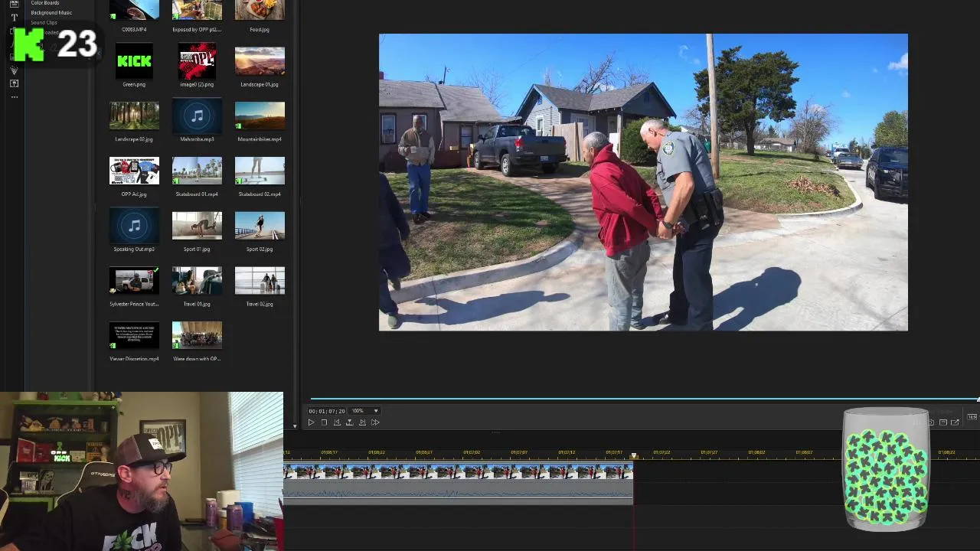This screenshot has width=980, height=551.
Task: Click the 16:9 aspect ratio button
Action: click(972, 416)
